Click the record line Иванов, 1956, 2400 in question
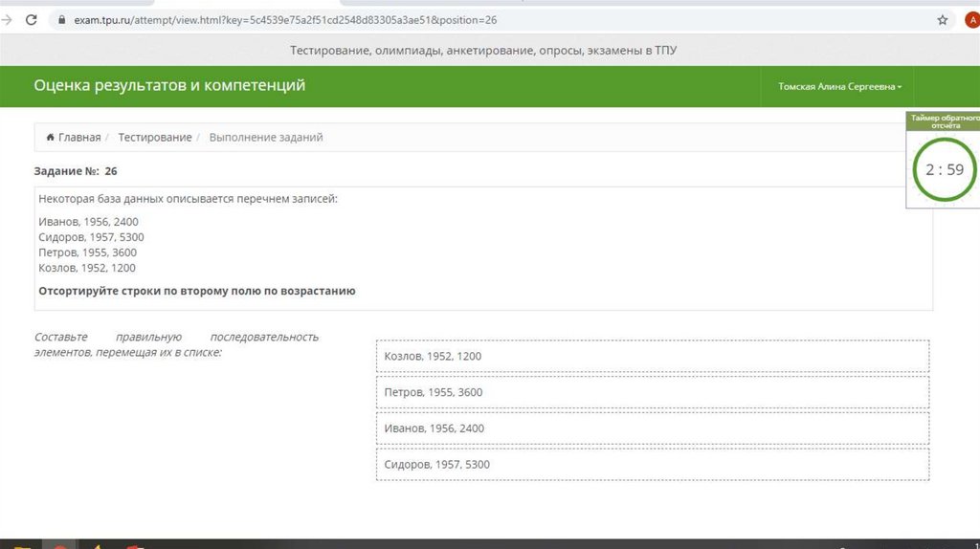980x549 pixels. pyautogui.click(x=88, y=222)
